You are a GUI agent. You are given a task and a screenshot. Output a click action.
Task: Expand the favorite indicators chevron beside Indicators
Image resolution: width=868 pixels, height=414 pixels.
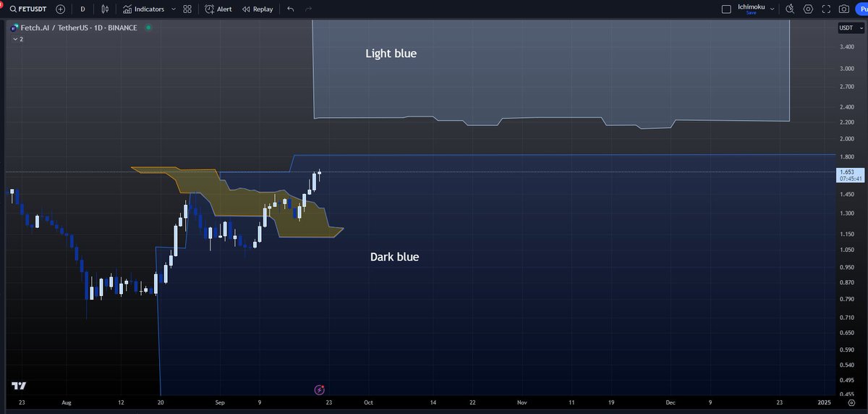click(174, 9)
